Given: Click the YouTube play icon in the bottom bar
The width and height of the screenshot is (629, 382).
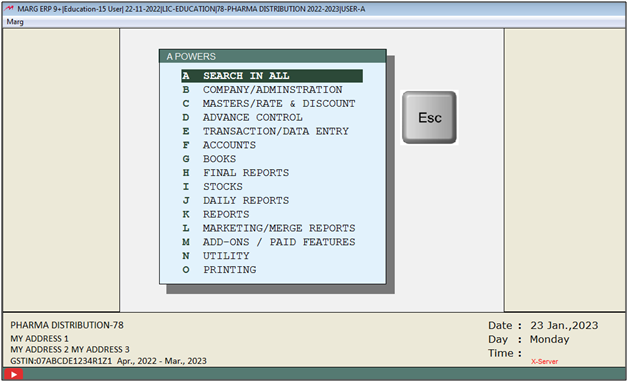Looking at the screenshot, I should [14, 374].
